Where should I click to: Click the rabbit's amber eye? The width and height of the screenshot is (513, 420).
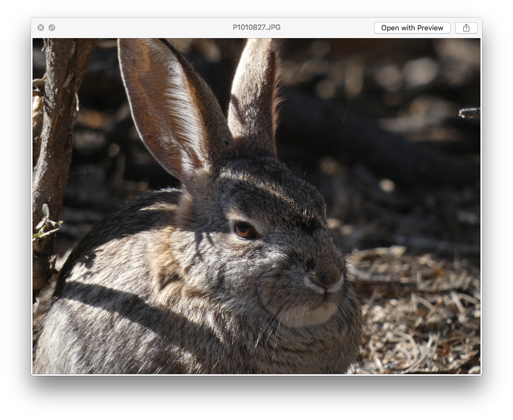(x=243, y=230)
